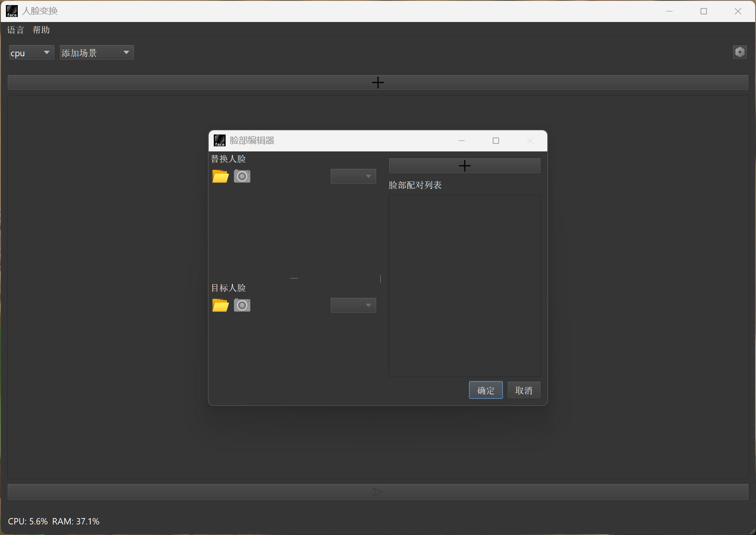Open folder to load replacement face (替换人脸)
756x535 pixels.
[220, 176]
